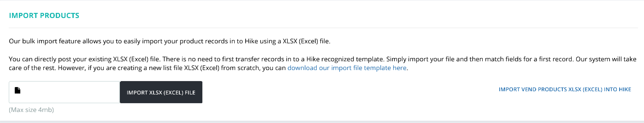Click the document icon in the file field

click(17, 90)
